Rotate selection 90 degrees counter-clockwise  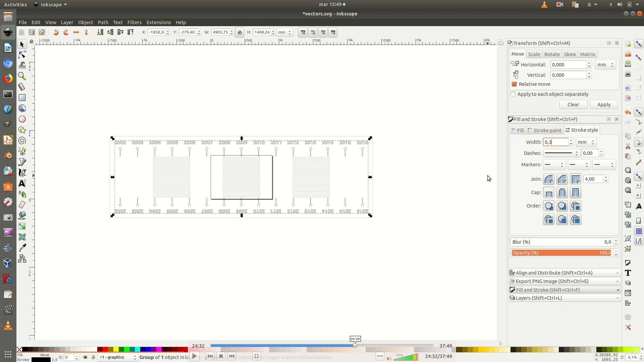(56, 32)
